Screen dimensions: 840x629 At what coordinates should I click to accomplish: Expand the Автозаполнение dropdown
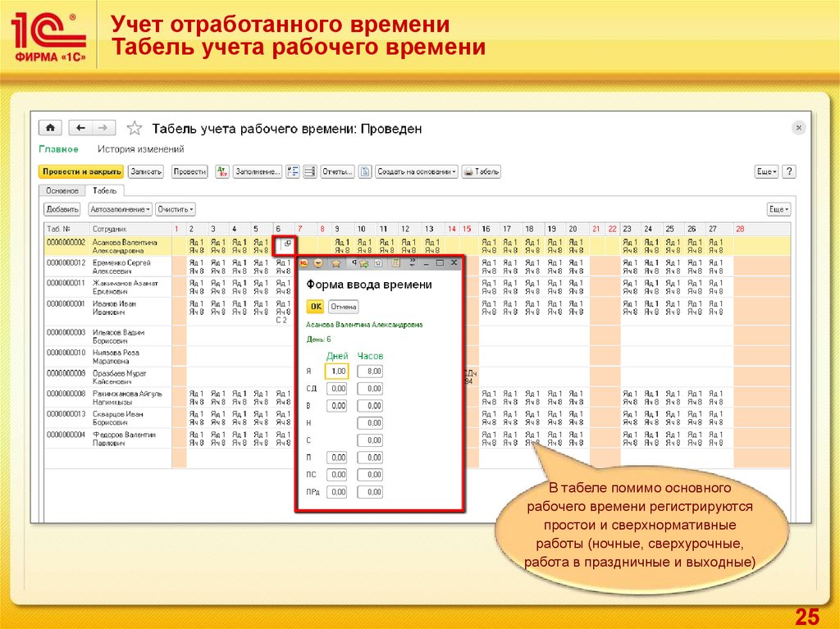pyautogui.click(x=120, y=209)
